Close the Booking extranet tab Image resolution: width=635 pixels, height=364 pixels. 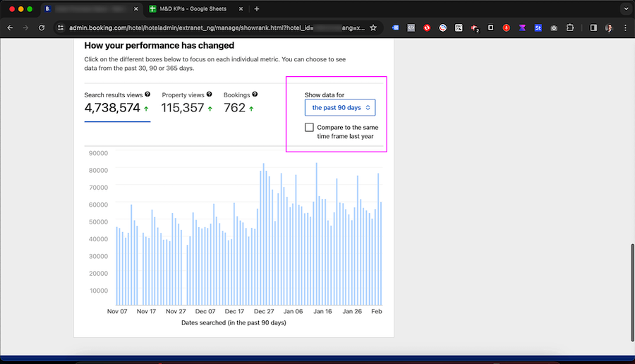135,9
